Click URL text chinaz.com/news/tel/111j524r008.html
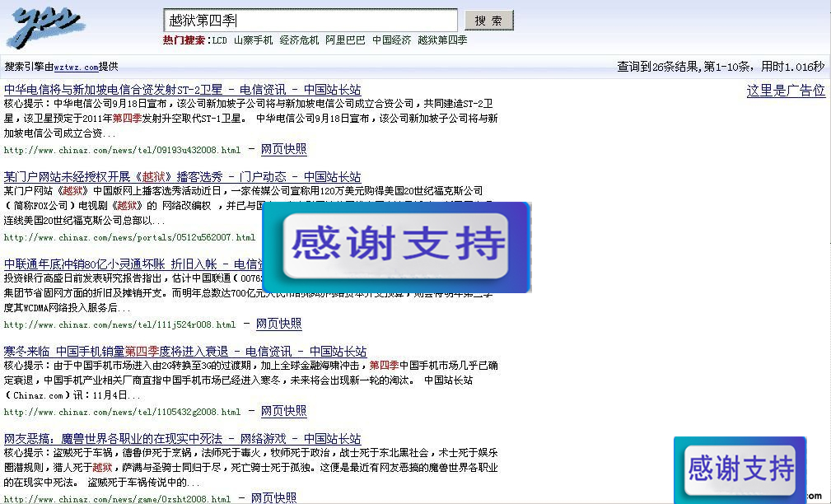 point(119,324)
